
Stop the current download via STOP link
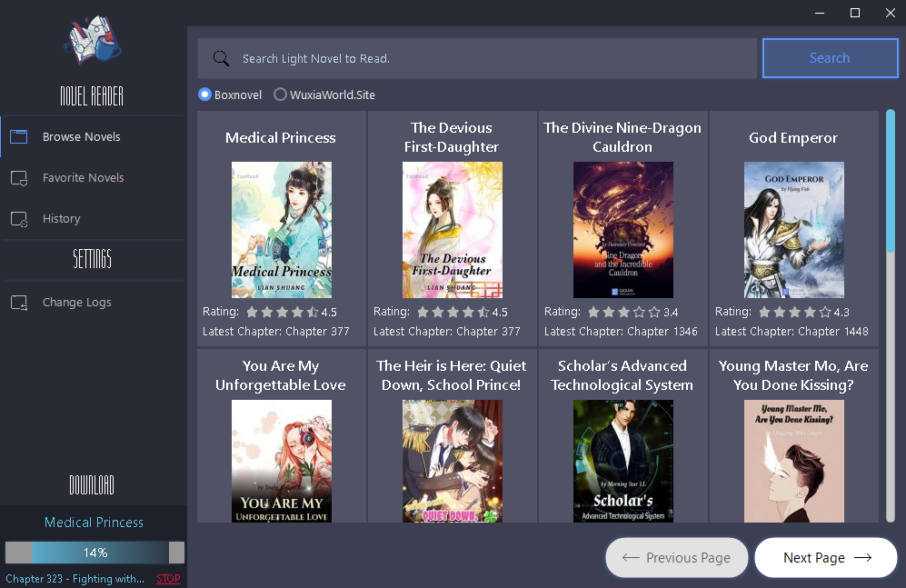click(168, 579)
